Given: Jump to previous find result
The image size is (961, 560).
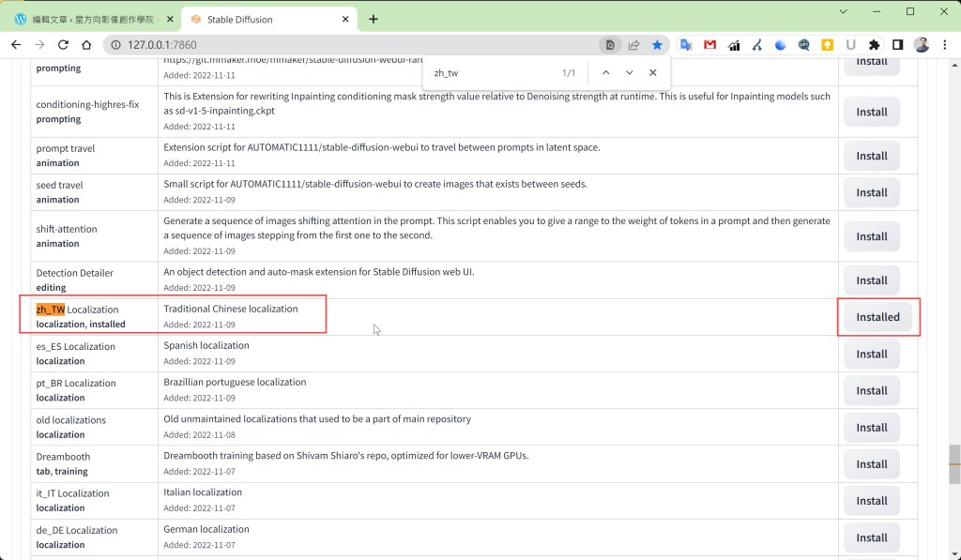Looking at the screenshot, I should 605,72.
